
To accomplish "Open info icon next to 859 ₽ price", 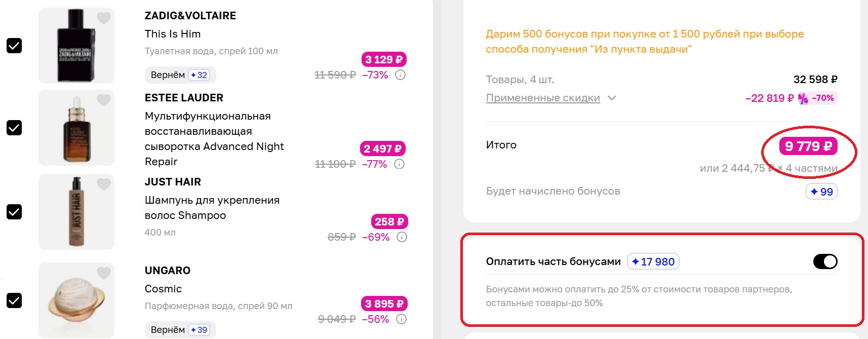I will pyautogui.click(x=402, y=237).
